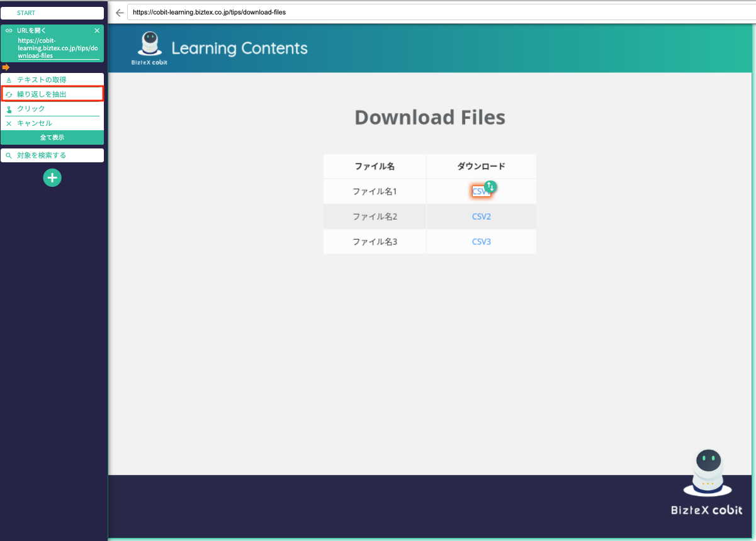Viewport: 756px width, 541px height.
Task: Close the 'URLを開く' step with X
Action: click(97, 30)
